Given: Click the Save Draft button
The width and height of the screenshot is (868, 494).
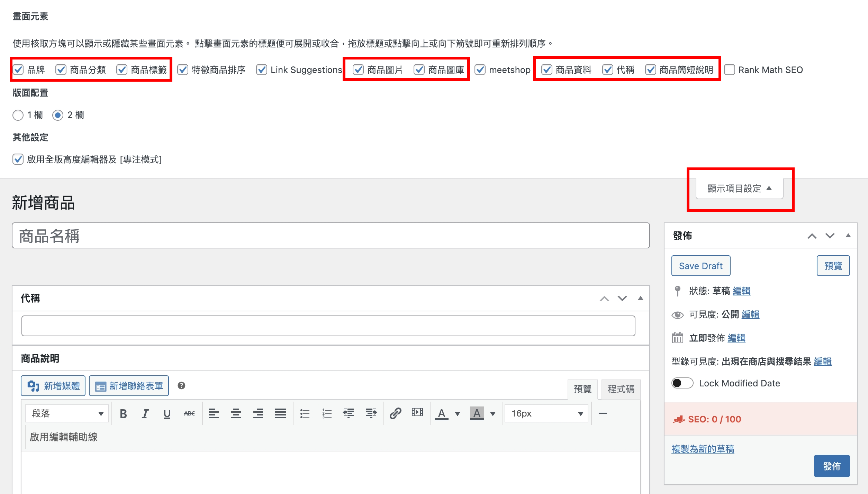Looking at the screenshot, I should click(x=700, y=266).
